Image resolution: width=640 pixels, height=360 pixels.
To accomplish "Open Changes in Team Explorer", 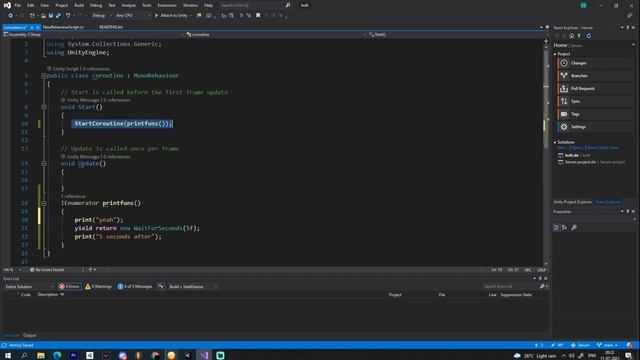I will tap(596, 63).
